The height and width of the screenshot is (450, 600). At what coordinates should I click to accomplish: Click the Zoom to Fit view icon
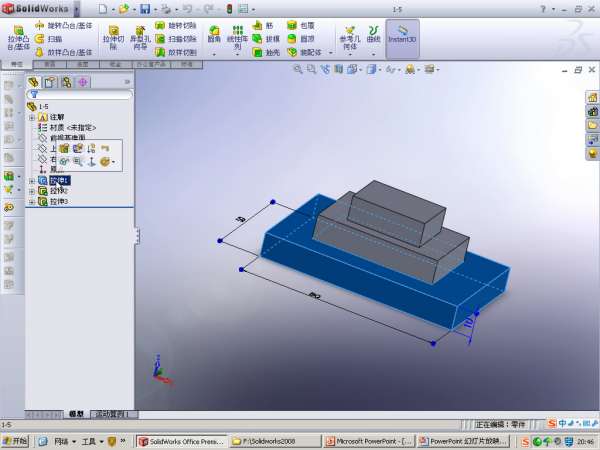coord(297,69)
